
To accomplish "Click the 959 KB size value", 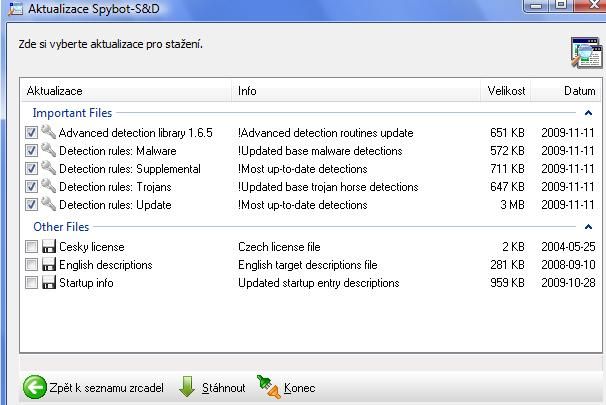I will click(x=507, y=283).
